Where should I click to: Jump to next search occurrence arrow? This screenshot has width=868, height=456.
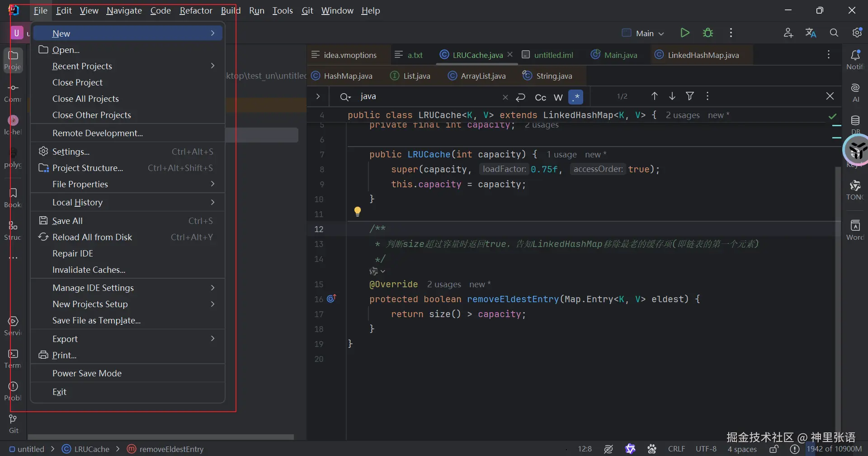[x=672, y=96]
